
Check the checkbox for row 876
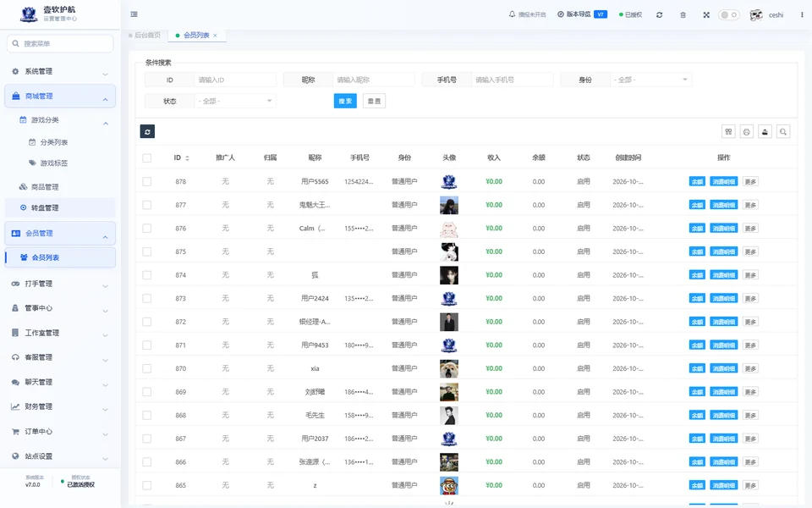[x=147, y=228]
